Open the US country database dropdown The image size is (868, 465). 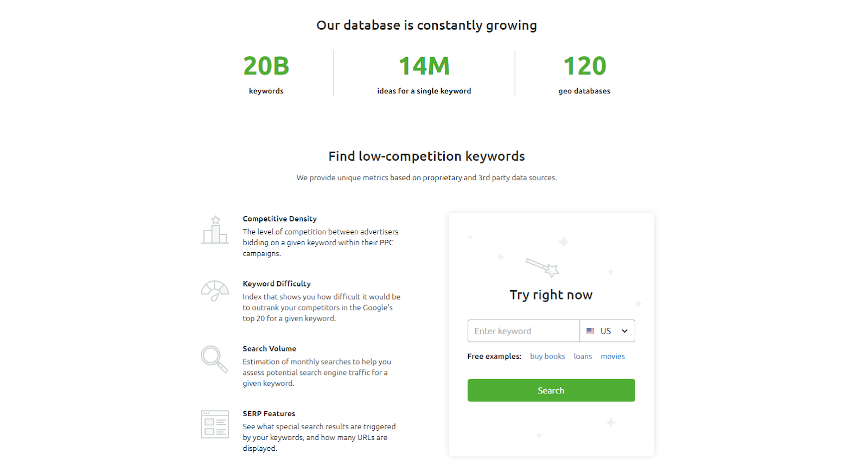608,331
